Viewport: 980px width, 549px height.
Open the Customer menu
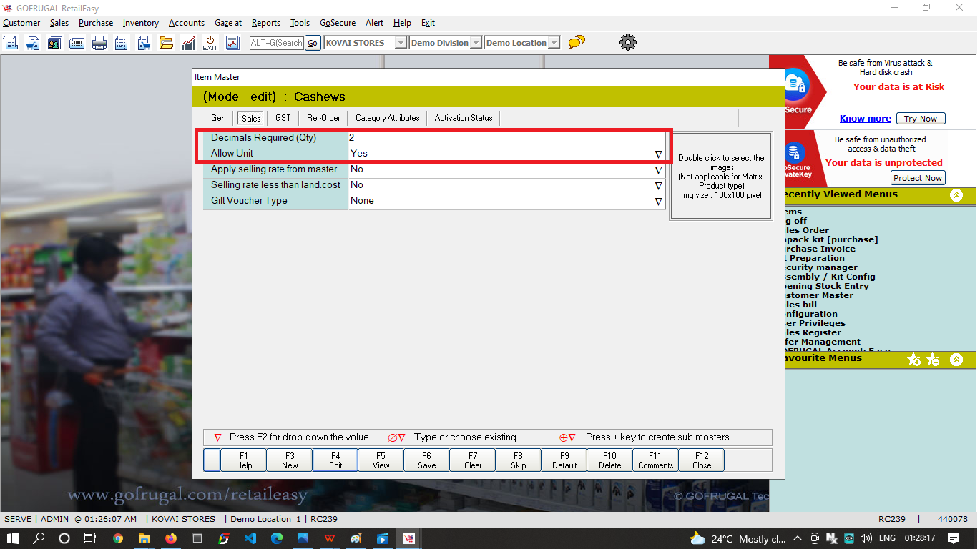(x=21, y=23)
